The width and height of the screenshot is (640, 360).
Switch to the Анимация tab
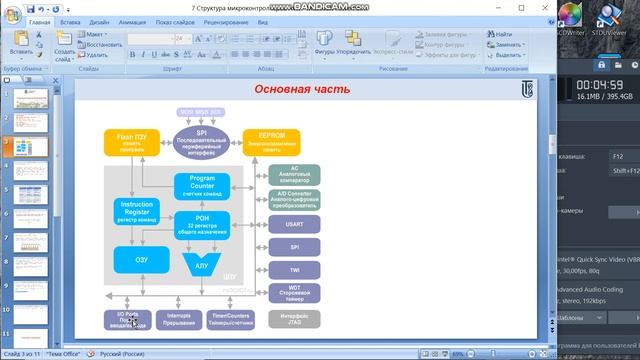coord(132,22)
